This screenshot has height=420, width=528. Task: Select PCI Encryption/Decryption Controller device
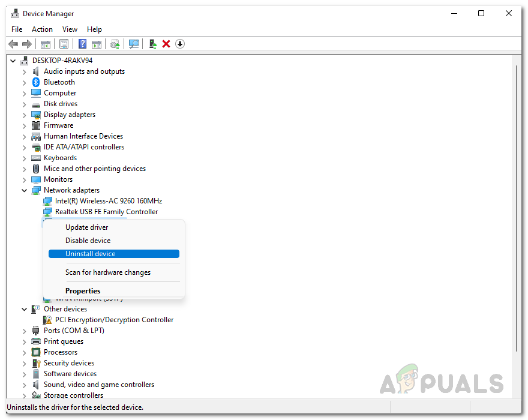point(114,320)
